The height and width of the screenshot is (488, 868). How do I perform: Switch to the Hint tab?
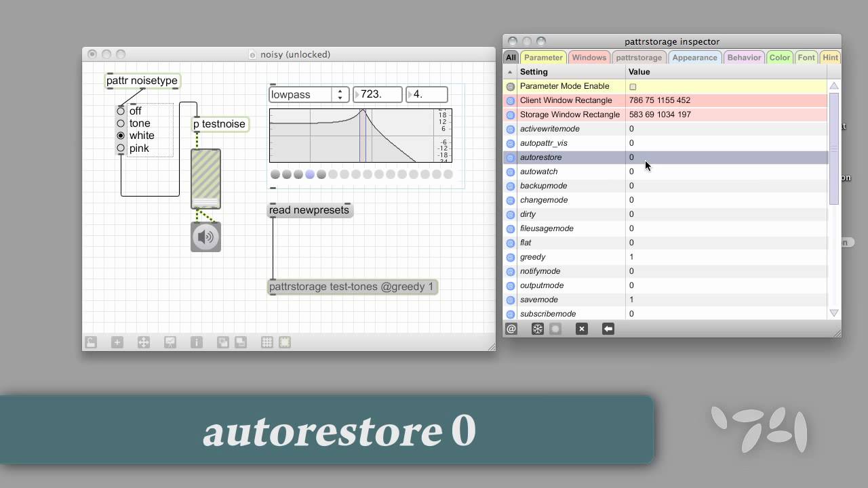[830, 58]
